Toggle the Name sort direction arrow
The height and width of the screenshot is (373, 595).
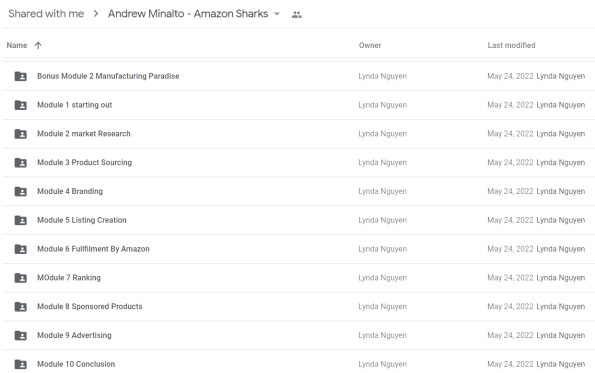[38, 46]
